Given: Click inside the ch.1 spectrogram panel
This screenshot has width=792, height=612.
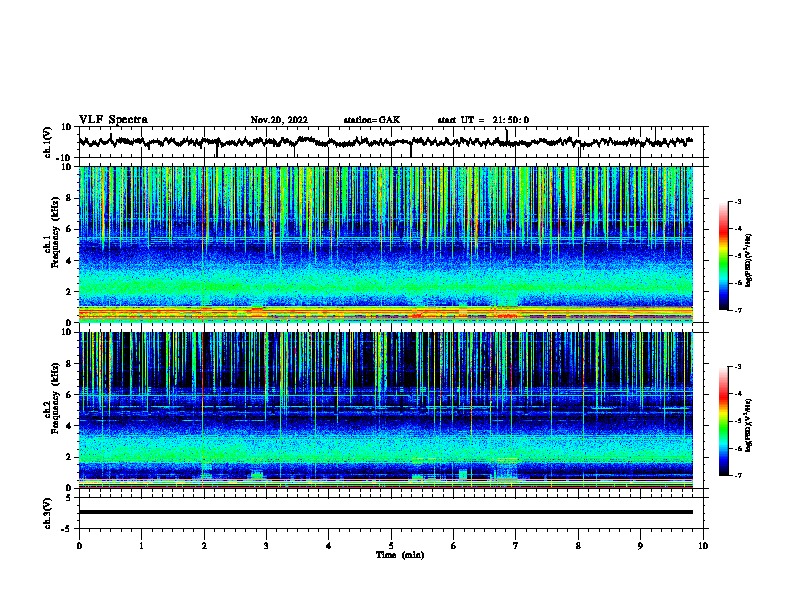Looking at the screenshot, I should (386, 244).
